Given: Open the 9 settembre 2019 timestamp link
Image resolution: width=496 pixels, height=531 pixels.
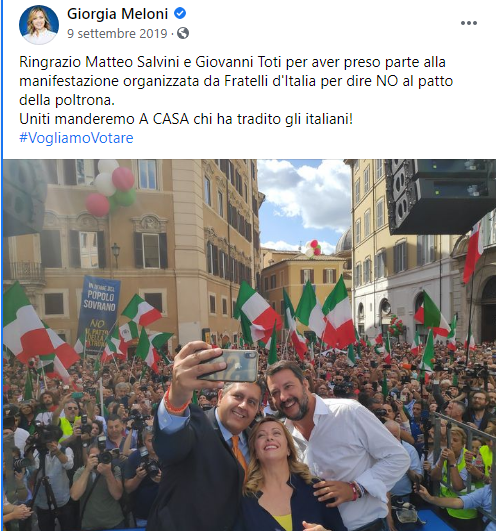Looking at the screenshot, I should [x=117, y=34].
